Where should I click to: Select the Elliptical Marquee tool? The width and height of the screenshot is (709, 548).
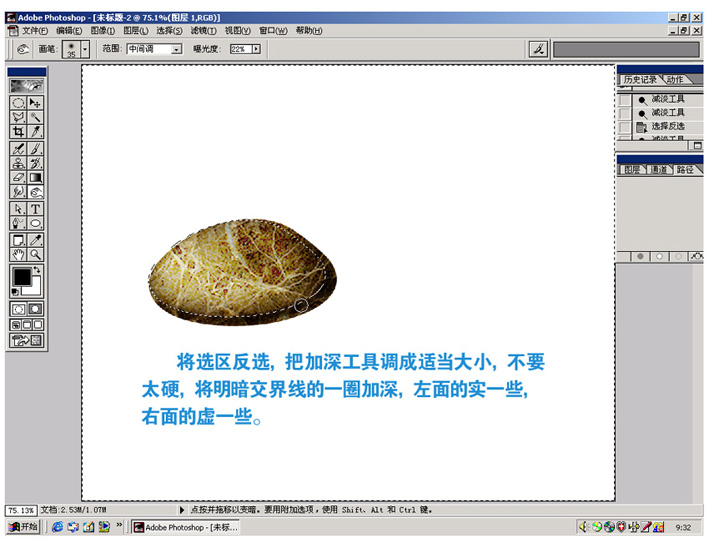click(x=18, y=103)
